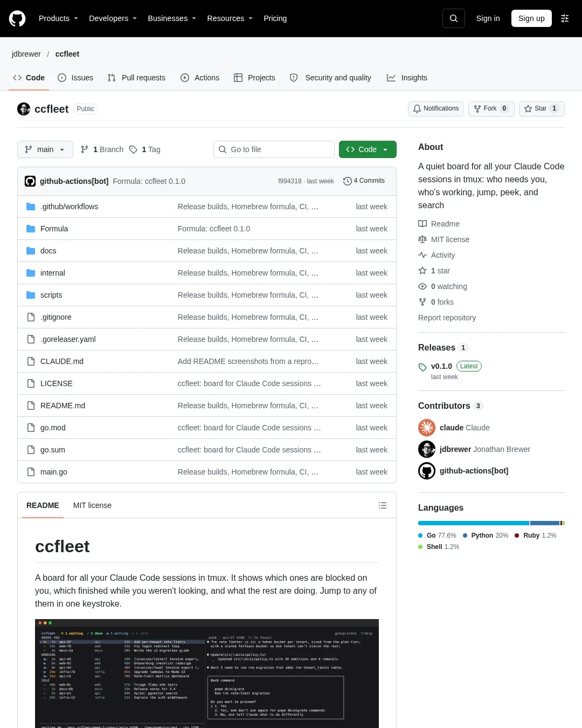Open CLAUDE.md file
Viewport: 582px width, 728px height.
click(x=62, y=361)
